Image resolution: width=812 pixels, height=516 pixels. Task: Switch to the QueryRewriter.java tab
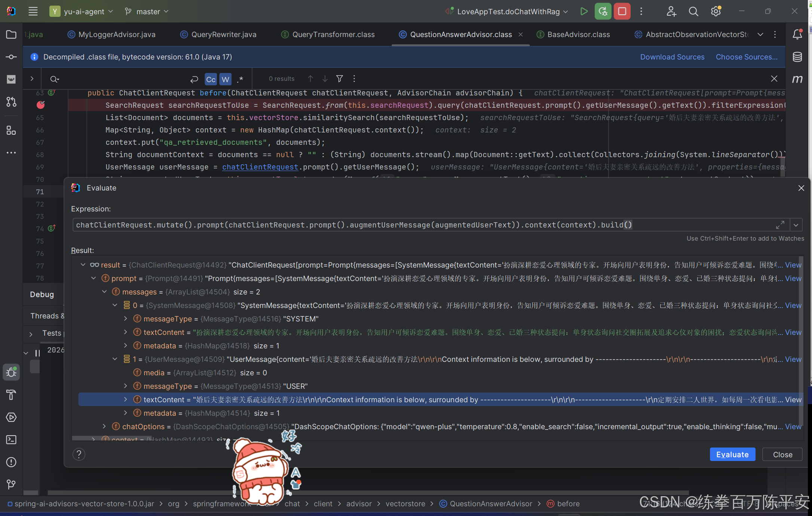click(x=223, y=34)
